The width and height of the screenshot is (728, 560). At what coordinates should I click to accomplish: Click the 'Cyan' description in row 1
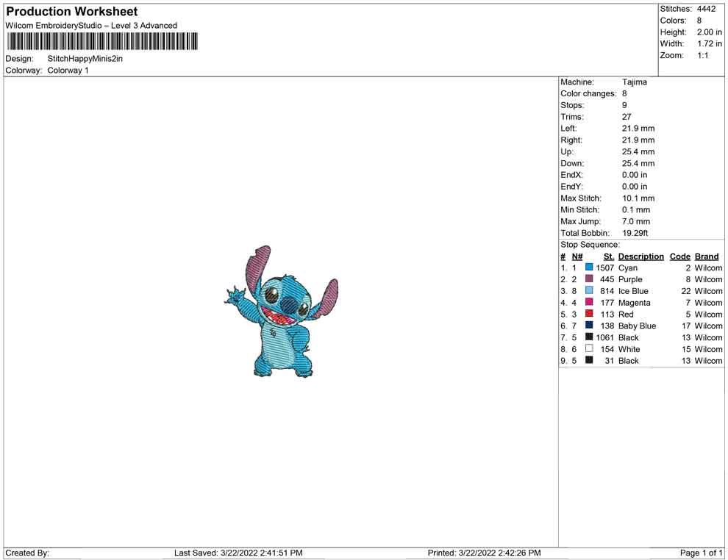[628, 268]
